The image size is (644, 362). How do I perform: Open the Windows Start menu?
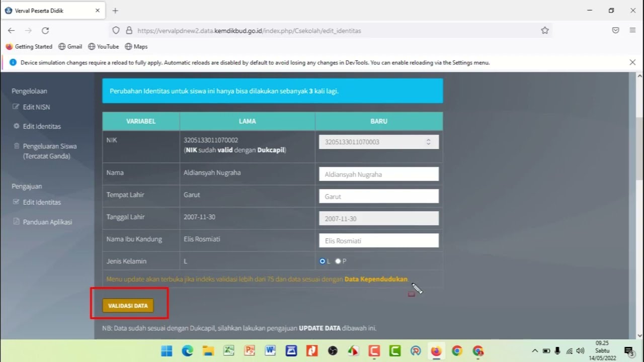pyautogui.click(x=167, y=350)
